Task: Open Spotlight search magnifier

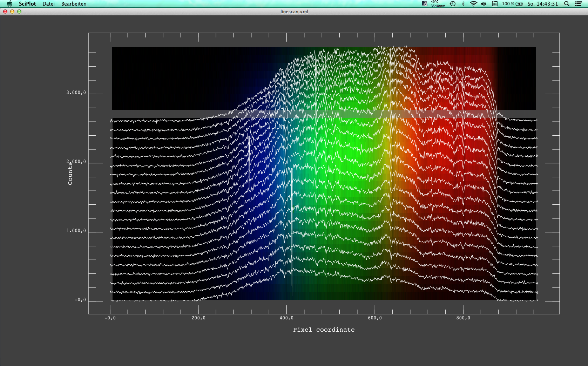Action: 567,4
